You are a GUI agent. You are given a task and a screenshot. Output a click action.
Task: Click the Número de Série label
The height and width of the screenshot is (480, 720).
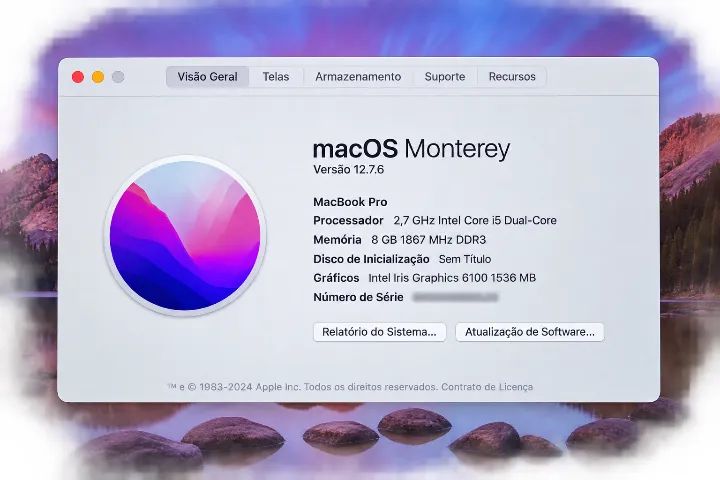pyautogui.click(x=358, y=297)
